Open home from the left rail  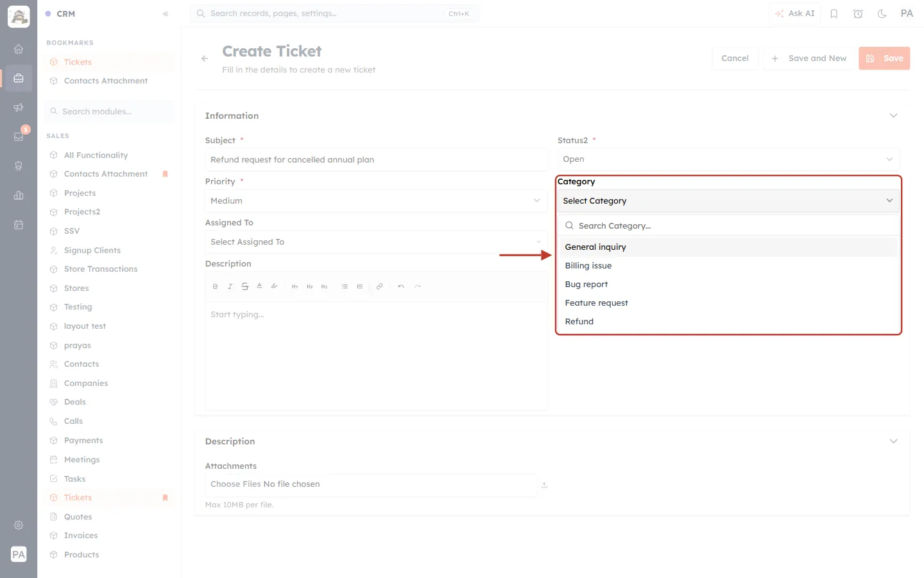pyautogui.click(x=19, y=49)
